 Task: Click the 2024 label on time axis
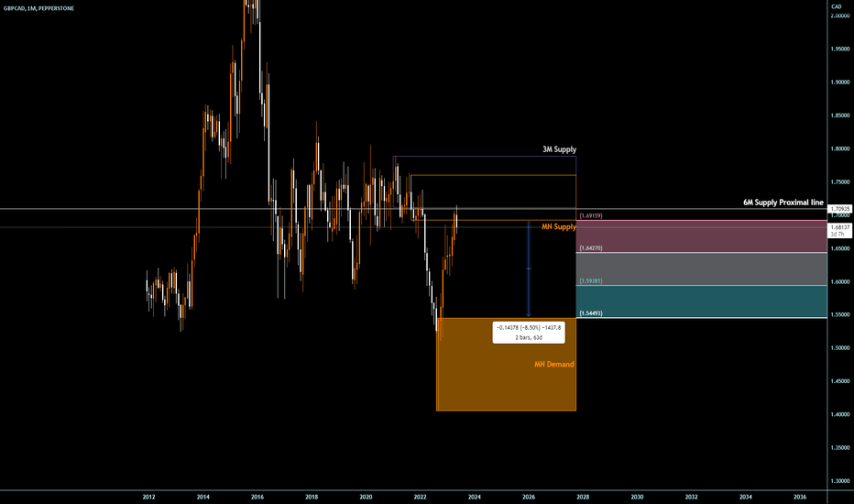click(x=475, y=497)
